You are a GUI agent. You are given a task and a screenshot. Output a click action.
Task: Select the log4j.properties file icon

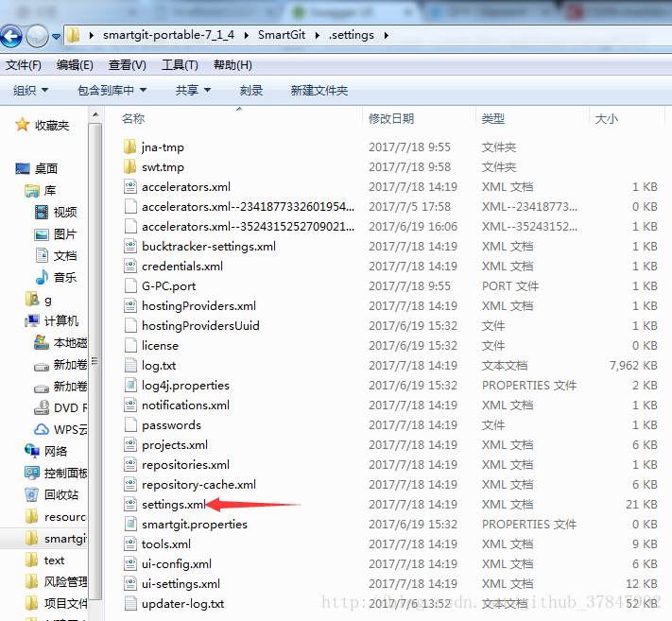(x=130, y=386)
